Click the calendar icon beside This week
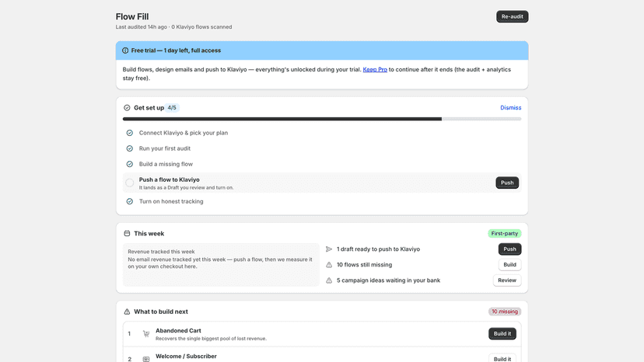Screen dimensions: 644x362 [x=127, y=234]
